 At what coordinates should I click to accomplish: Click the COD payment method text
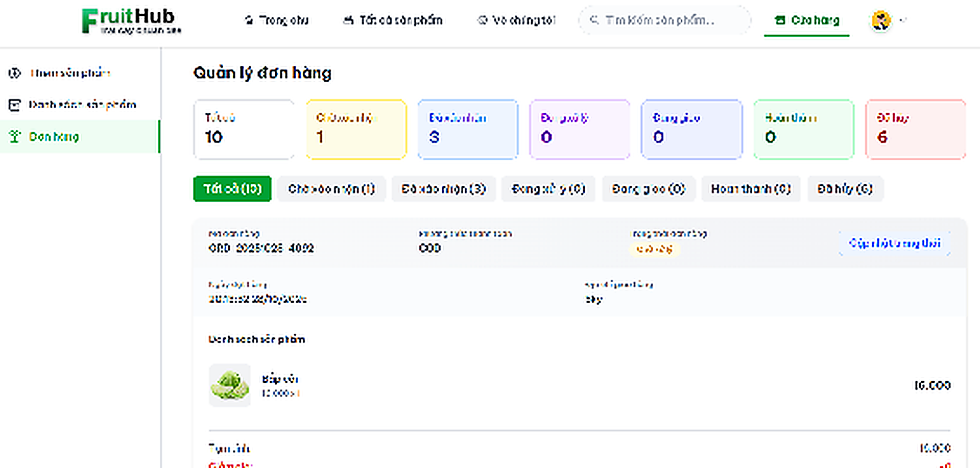[x=430, y=248]
